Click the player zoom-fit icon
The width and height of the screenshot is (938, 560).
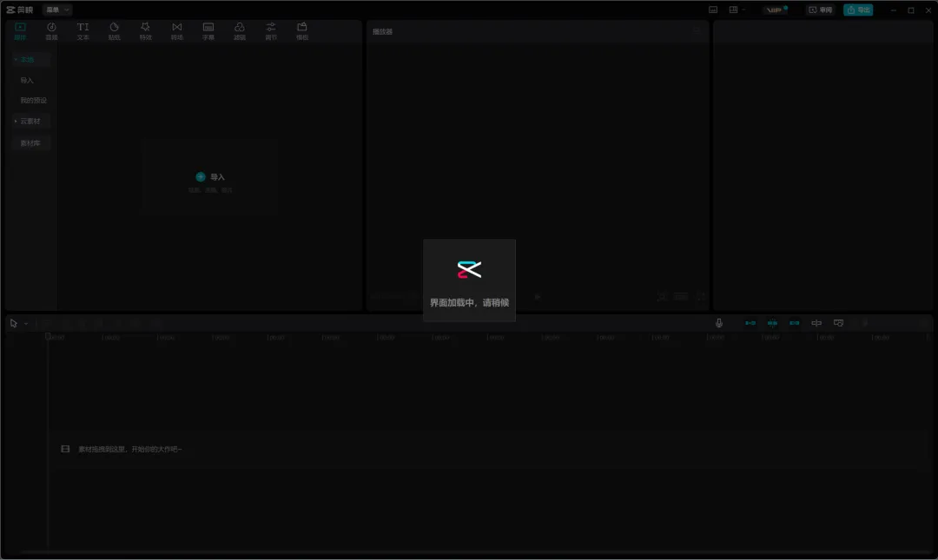[662, 297]
